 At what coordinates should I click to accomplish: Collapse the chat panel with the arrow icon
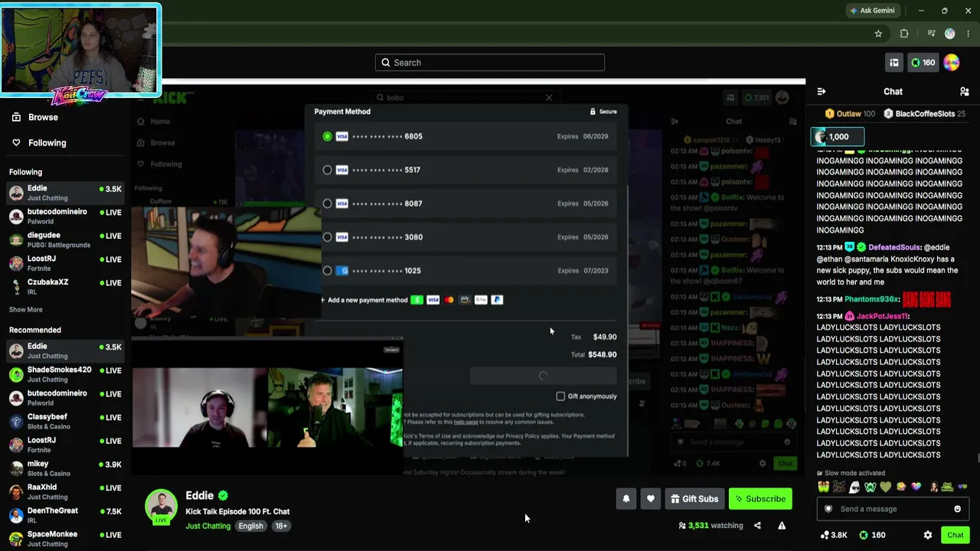822,92
